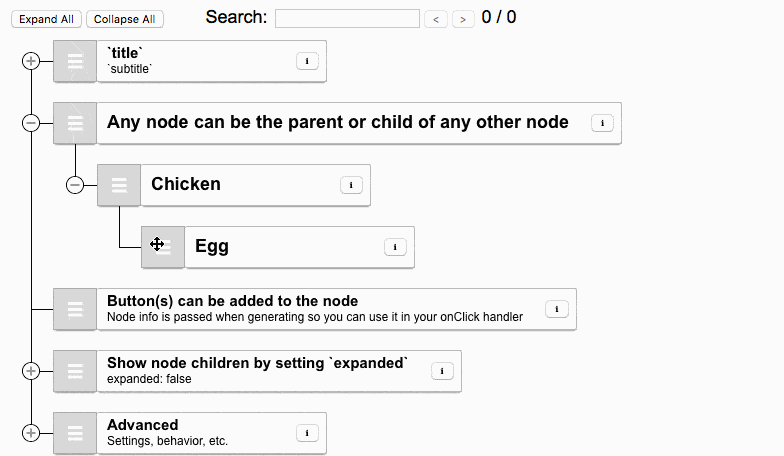
Task: Click the info button on the `title` node
Action: click(307, 61)
